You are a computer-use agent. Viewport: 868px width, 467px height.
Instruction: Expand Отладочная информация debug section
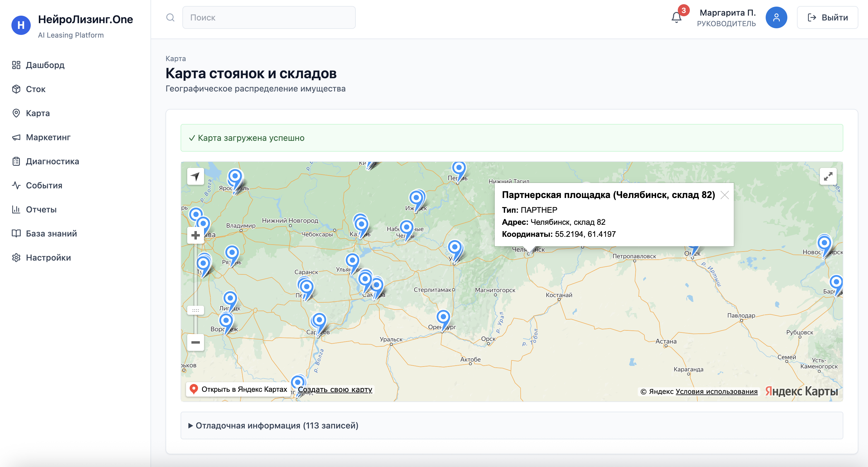pos(274,425)
